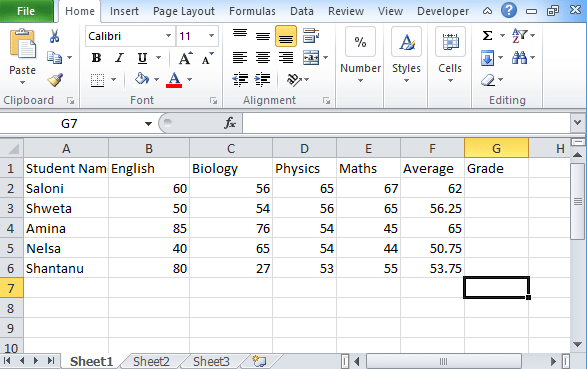
Task: Click the Wrap Text icon
Action: (x=311, y=36)
